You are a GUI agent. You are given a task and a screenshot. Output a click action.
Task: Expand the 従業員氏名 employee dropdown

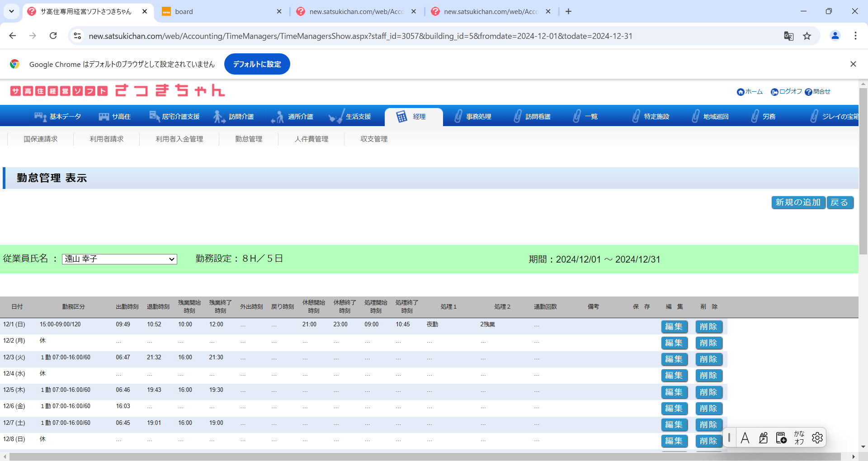pyautogui.click(x=119, y=259)
